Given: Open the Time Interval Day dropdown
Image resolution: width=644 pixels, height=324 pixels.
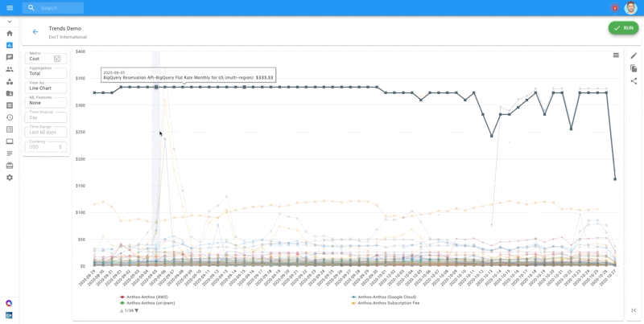Looking at the screenshot, I should (x=46, y=117).
